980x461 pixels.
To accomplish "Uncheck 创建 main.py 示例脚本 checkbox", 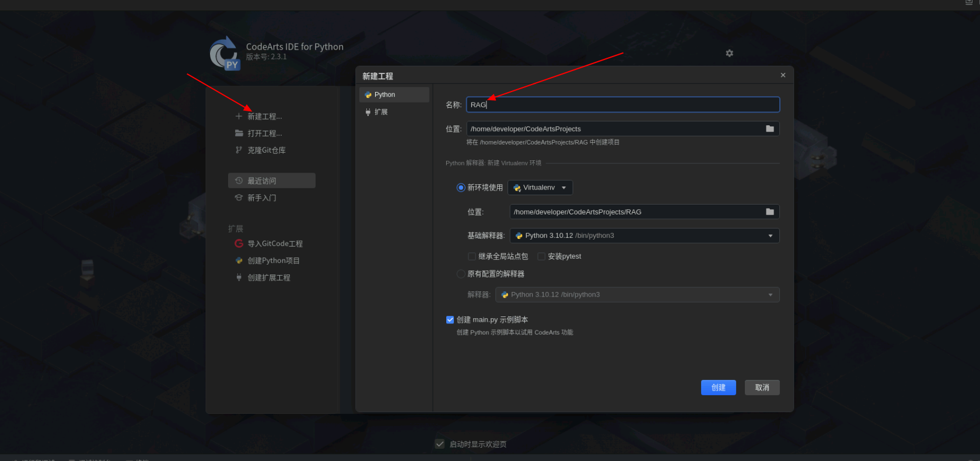I will [450, 319].
